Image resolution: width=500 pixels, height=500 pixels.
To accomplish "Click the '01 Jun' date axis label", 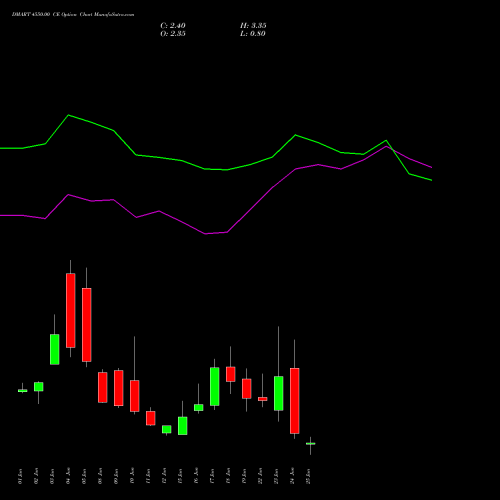I will click(x=20, y=476).
